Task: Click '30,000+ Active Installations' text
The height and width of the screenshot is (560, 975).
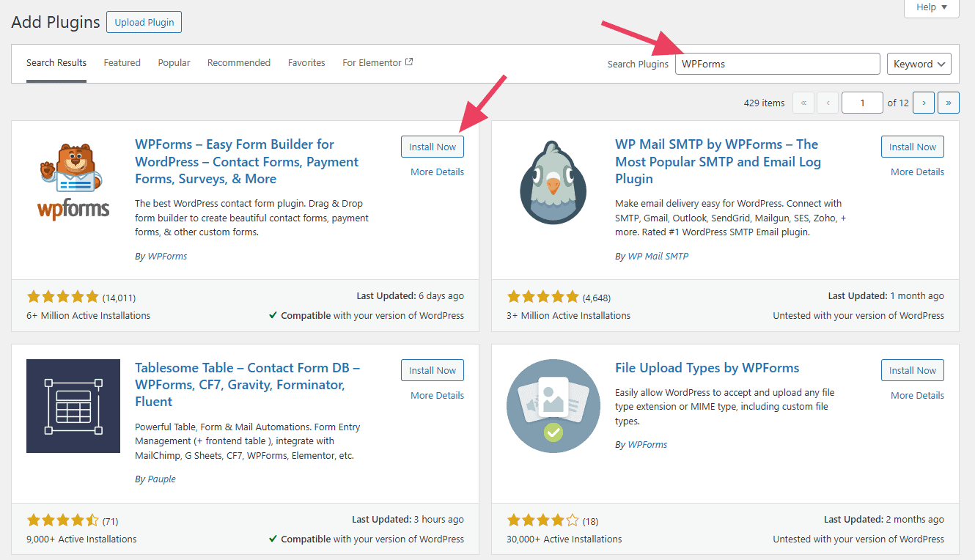Action: point(564,539)
